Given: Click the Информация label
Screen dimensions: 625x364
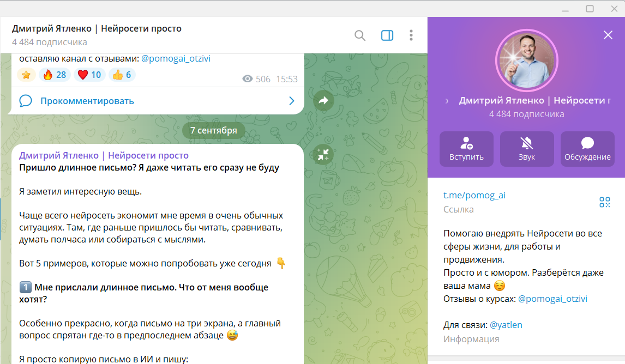Looking at the screenshot, I should [471, 339].
